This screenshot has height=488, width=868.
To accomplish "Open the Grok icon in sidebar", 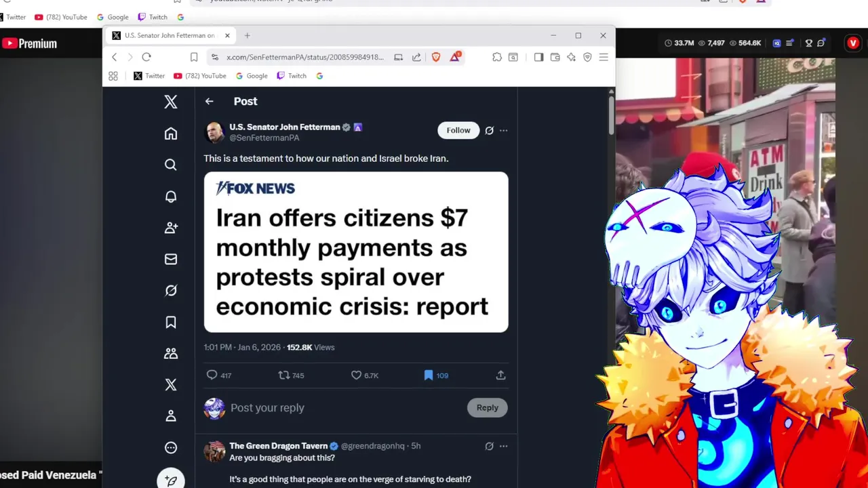I will (171, 290).
